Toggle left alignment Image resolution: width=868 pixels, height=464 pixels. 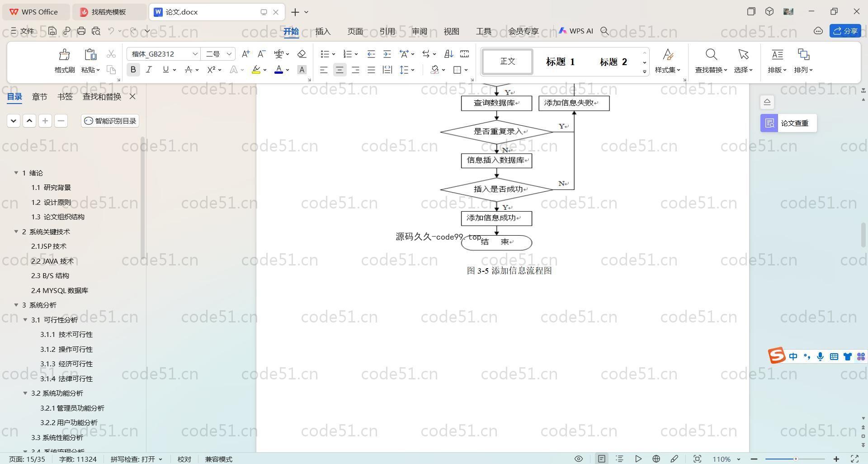(324, 70)
